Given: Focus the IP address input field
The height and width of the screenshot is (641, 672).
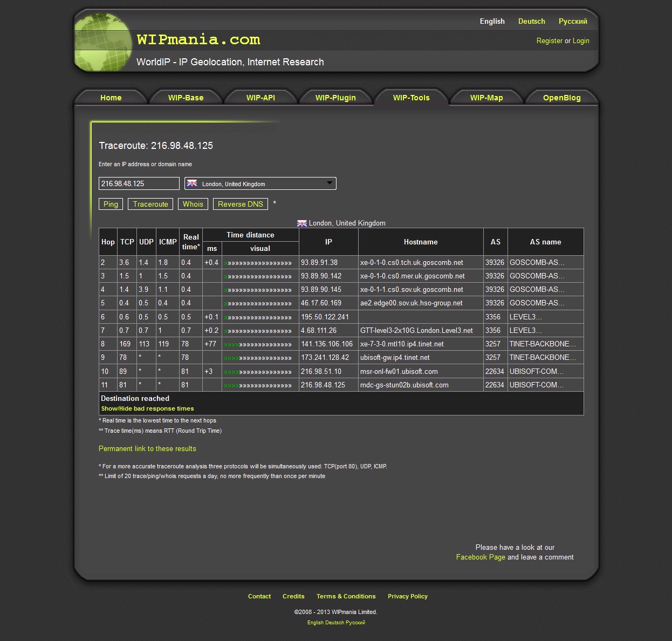Looking at the screenshot, I should (x=139, y=183).
